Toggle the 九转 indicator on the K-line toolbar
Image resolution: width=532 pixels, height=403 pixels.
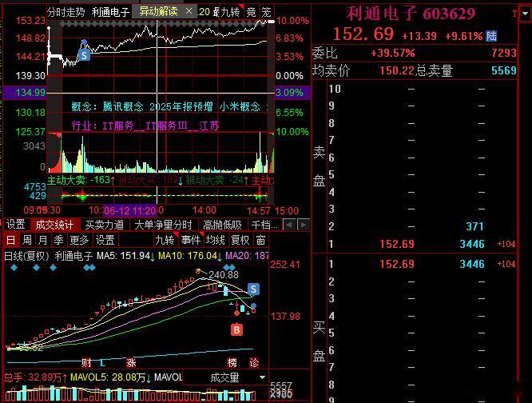coord(165,240)
